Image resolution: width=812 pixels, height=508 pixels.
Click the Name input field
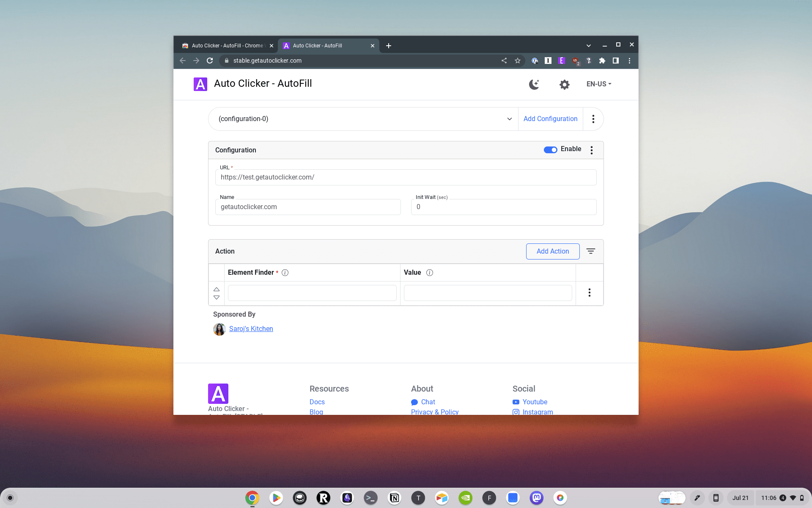pyautogui.click(x=308, y=207)
